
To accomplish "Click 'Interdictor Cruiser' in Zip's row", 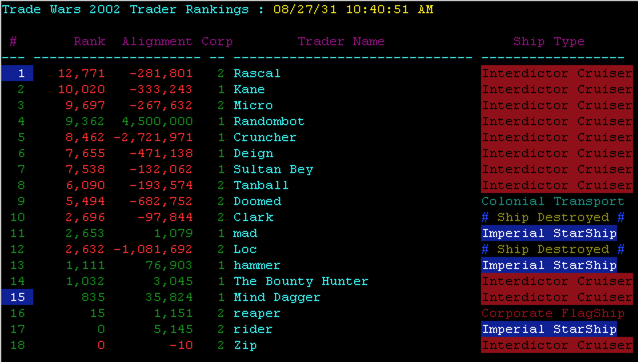I will click(557, 345).
